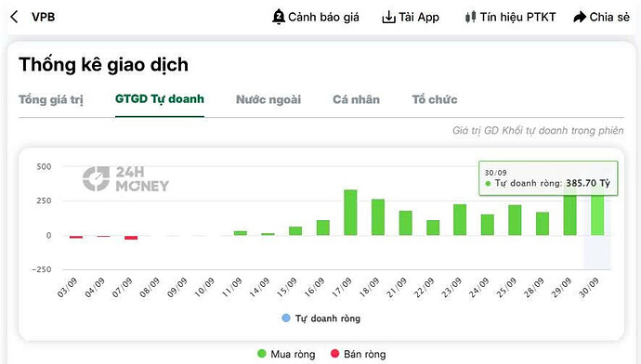The width and height of the screenshot is (641, 364).
Task: Open the candlestick technical signal icon
Action: pyautogui.click(x=470, y=17)
